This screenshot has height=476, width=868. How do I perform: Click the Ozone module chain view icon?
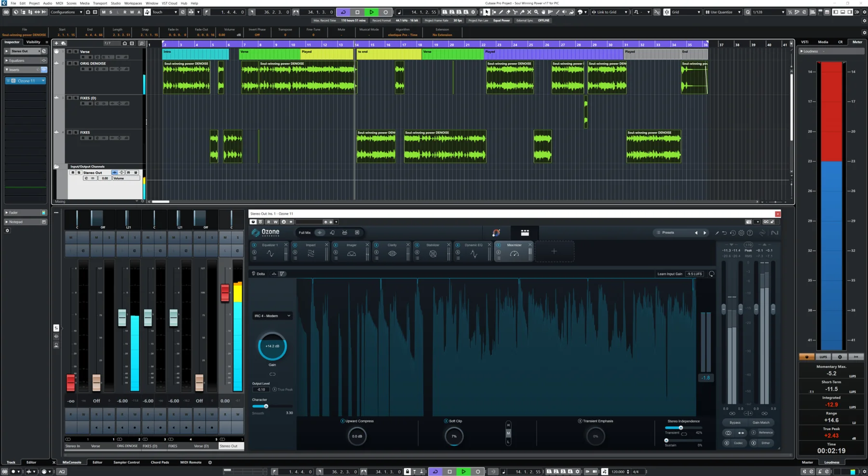coord(525,233)
